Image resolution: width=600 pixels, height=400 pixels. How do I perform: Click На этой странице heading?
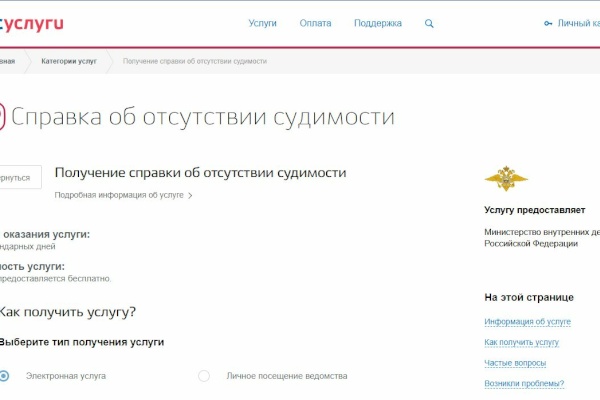tap(529, 298)
